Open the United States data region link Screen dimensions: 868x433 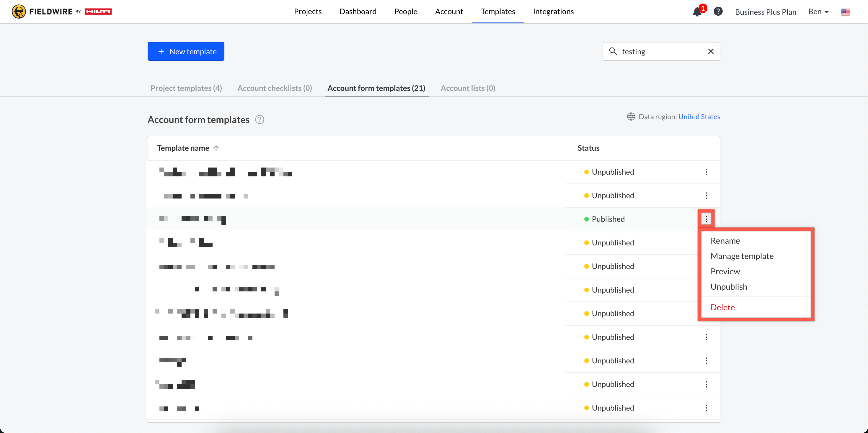tap(699, 117)
